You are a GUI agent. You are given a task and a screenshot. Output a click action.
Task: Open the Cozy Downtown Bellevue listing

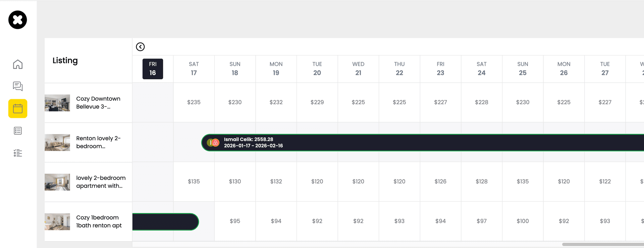coord(98,102)
